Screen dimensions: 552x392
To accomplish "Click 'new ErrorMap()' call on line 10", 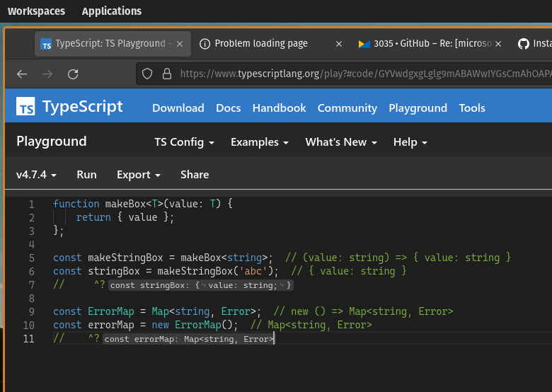I will [192, 325].
